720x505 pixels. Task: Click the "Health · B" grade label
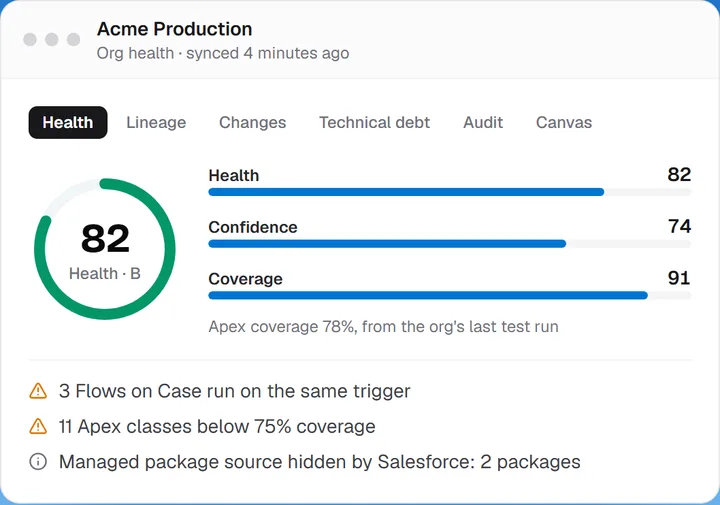(105, 274)
